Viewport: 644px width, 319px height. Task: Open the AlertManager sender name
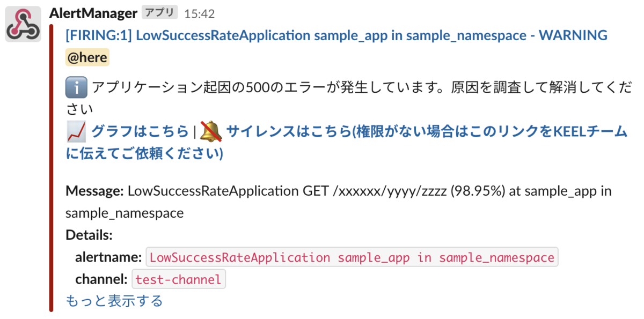tap(93, 13)
